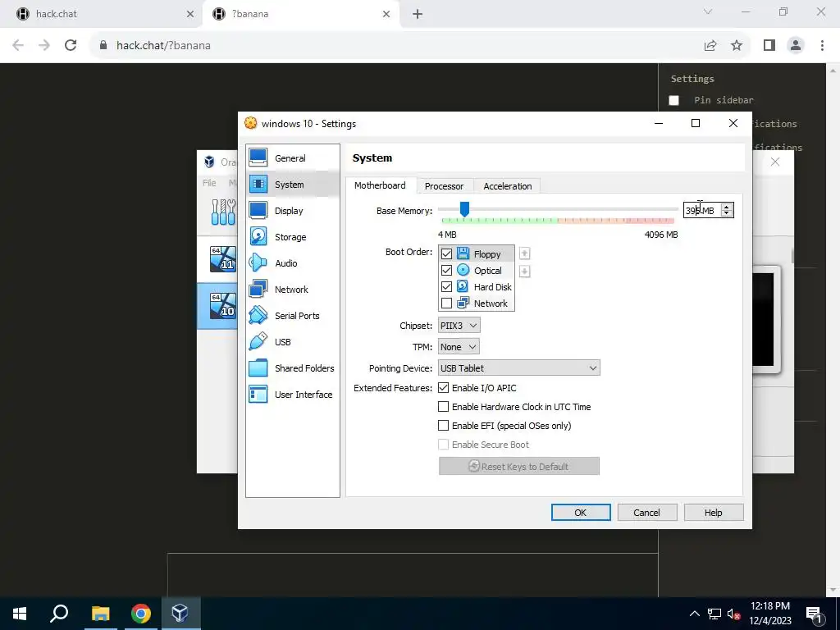Reload the hack.chat page
Viewport: 840px width, 630px height.
[x=71, y=45]
